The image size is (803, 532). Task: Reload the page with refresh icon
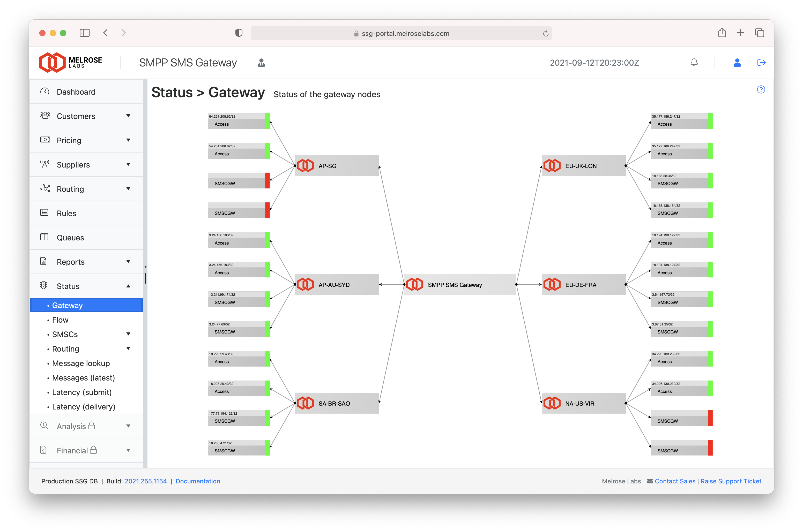(x=545, y=33)
